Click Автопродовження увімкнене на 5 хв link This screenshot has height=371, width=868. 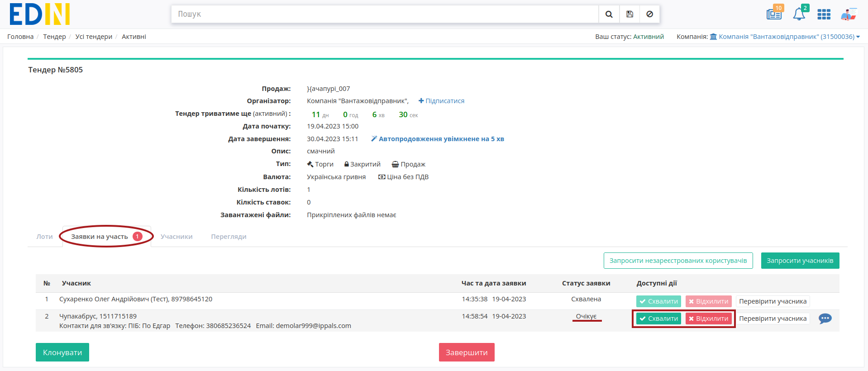(441, 139)
